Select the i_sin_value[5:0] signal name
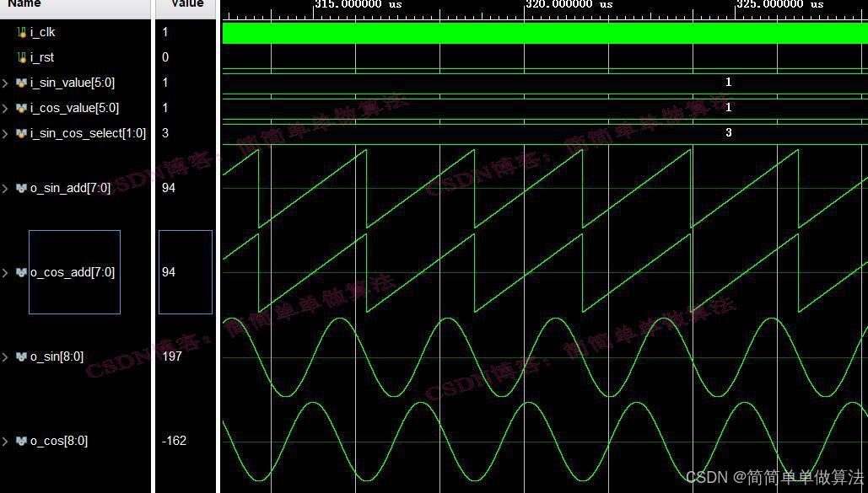Screen dimensions: 868x493 click(73, 83)
